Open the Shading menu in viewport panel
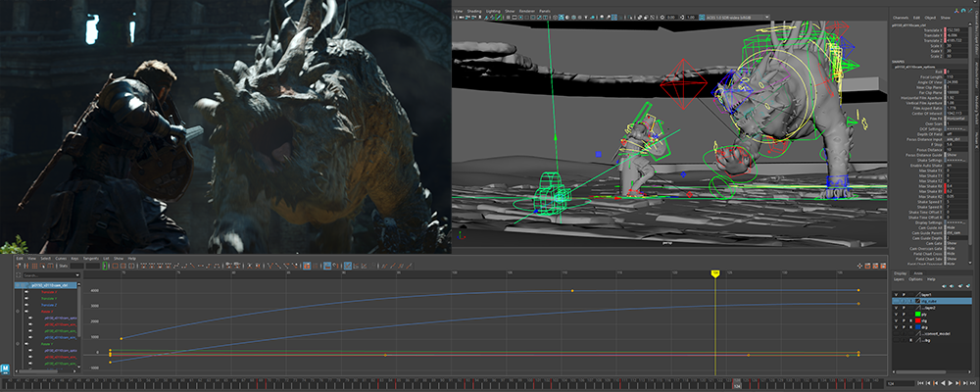 [x=473, y=10]
